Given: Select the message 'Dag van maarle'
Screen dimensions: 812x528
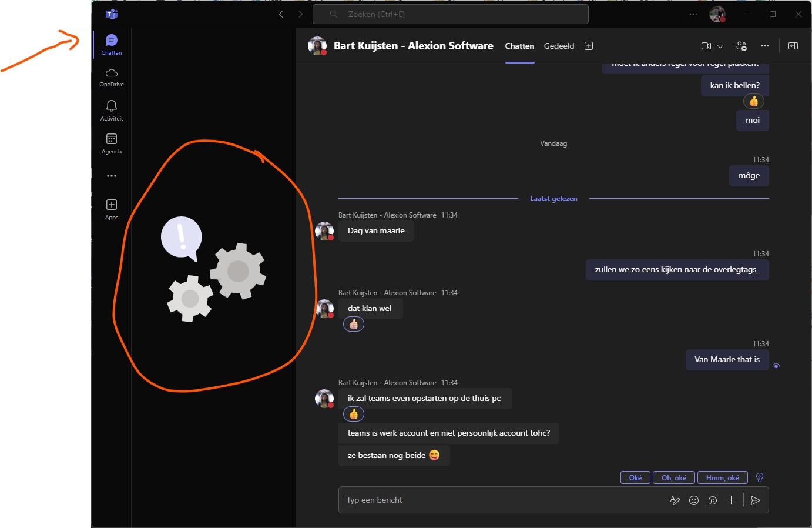Looking at the screenshot, I should point(376,231).
